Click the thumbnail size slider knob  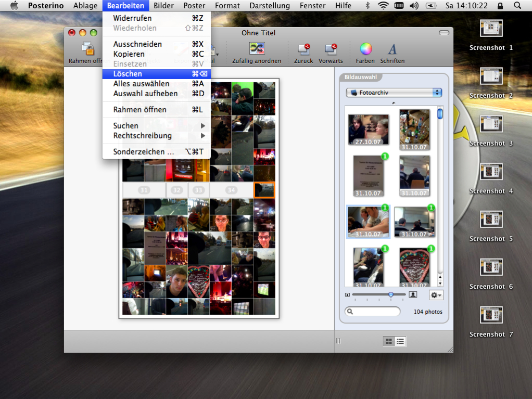click(x=391, y=295)
